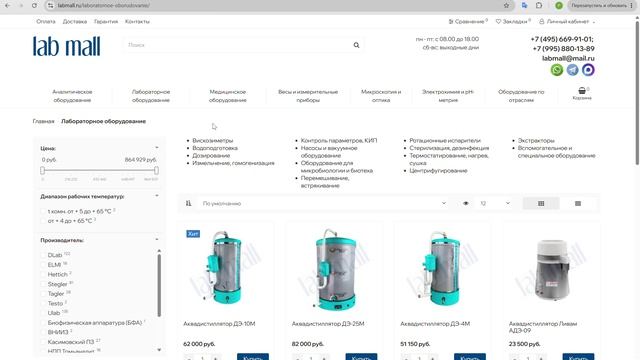This screenshot has height=360, width=640.
Task: Collapse the Цена filter section
Action: click(157, 148)
